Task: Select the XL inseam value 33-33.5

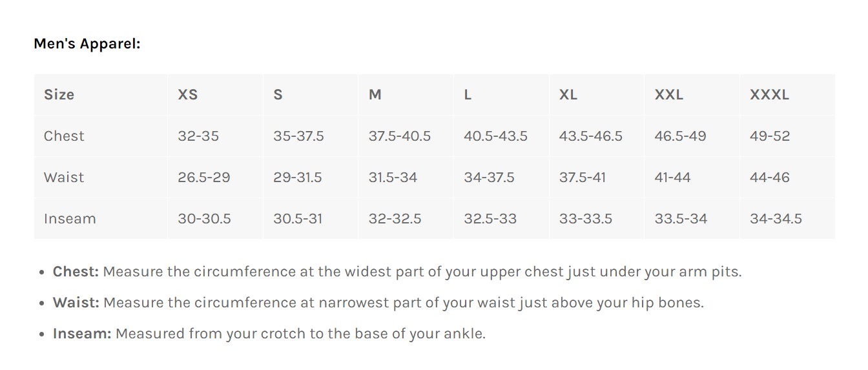Action: (x=585, y=218)
